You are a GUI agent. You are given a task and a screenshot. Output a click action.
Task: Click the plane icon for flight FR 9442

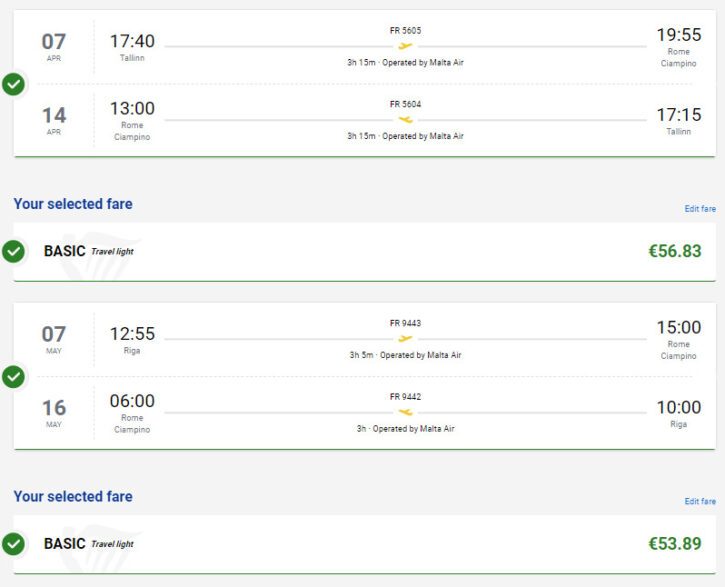tap(405, 412)
